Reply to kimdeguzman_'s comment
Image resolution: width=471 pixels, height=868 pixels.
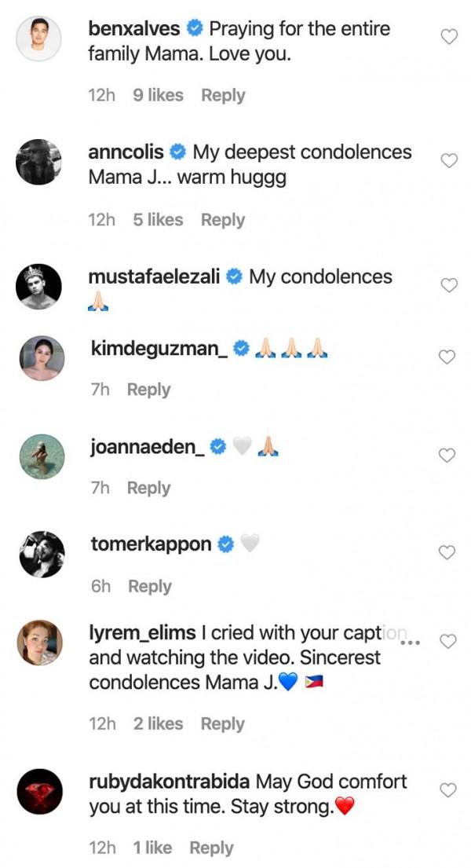coord(148,390)
